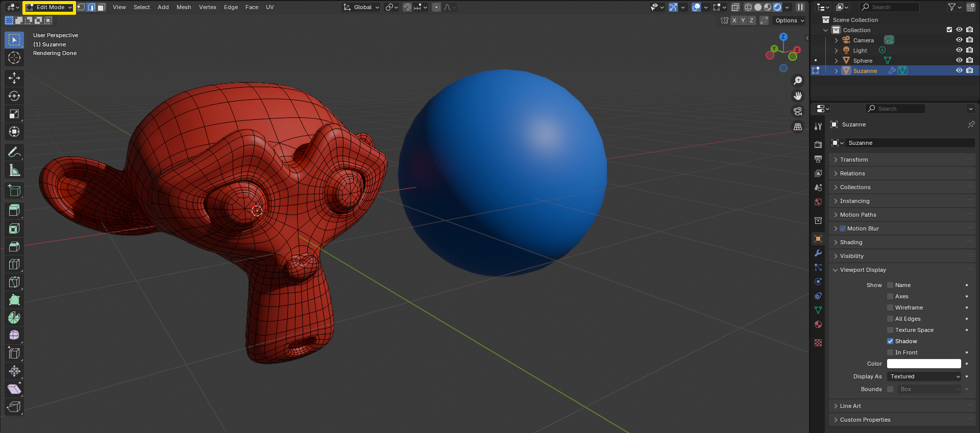Expand the Suzanne object in outliner

tap(836, 71)
